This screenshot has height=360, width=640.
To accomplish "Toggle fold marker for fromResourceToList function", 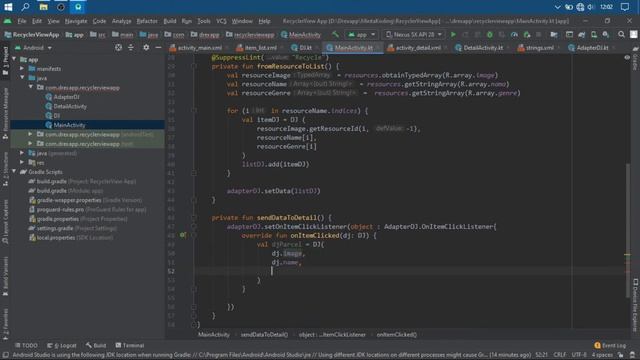I will (194, 66).
